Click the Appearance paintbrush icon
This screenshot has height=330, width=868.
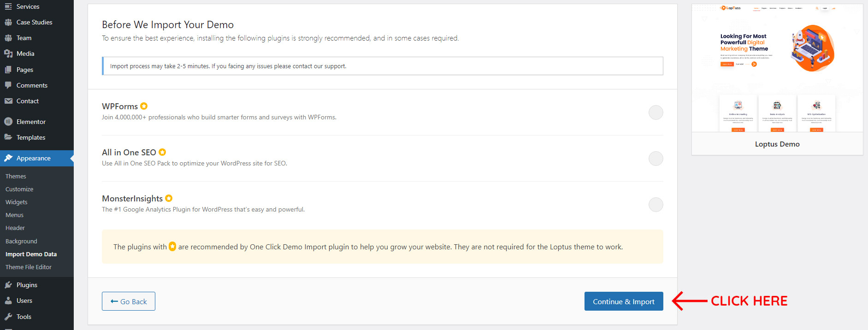(x=8, y=158)
